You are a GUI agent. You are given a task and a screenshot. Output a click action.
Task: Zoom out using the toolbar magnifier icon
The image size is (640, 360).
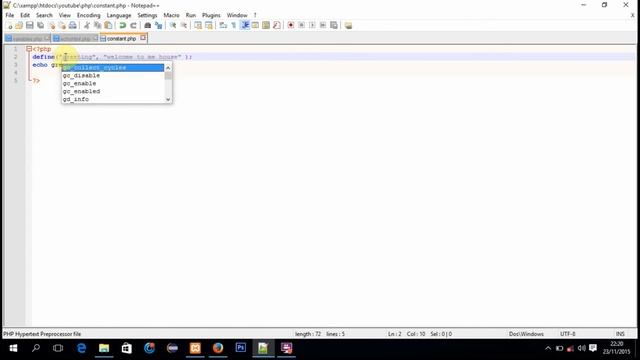pyautogui.click(x=184, y=25)
